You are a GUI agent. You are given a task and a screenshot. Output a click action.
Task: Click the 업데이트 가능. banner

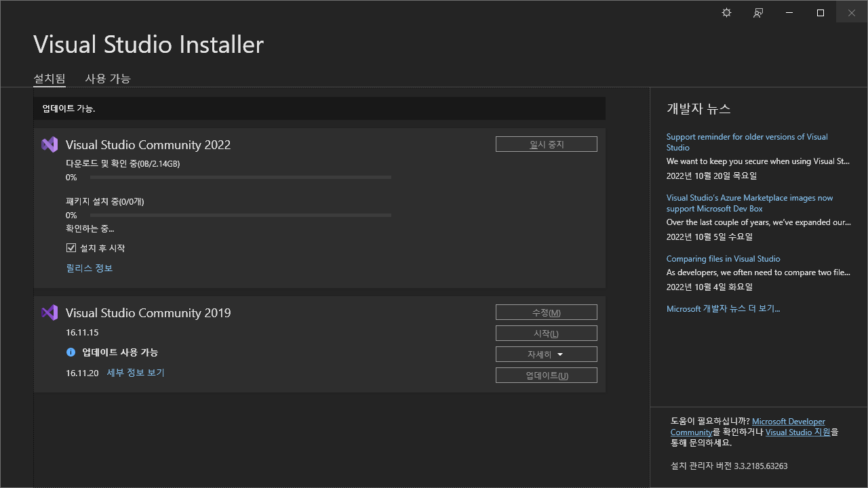319,108
